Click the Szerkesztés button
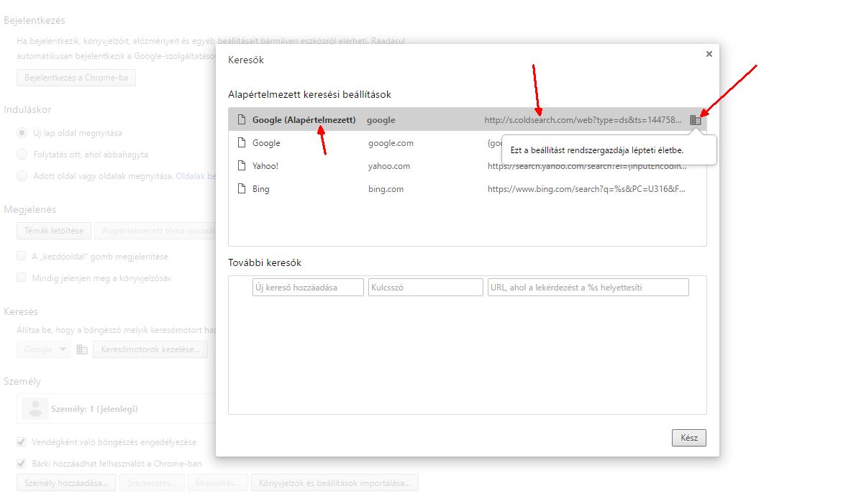Viewport: 851px width, 504px height. (152, 483)
